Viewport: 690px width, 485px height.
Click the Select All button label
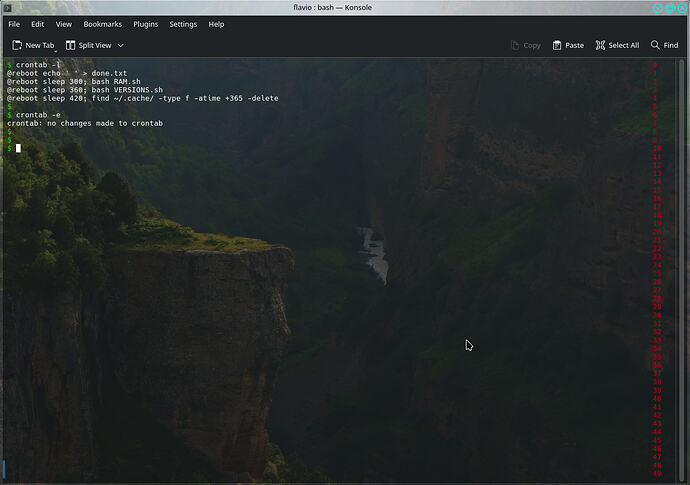click(x=624, y=45)
